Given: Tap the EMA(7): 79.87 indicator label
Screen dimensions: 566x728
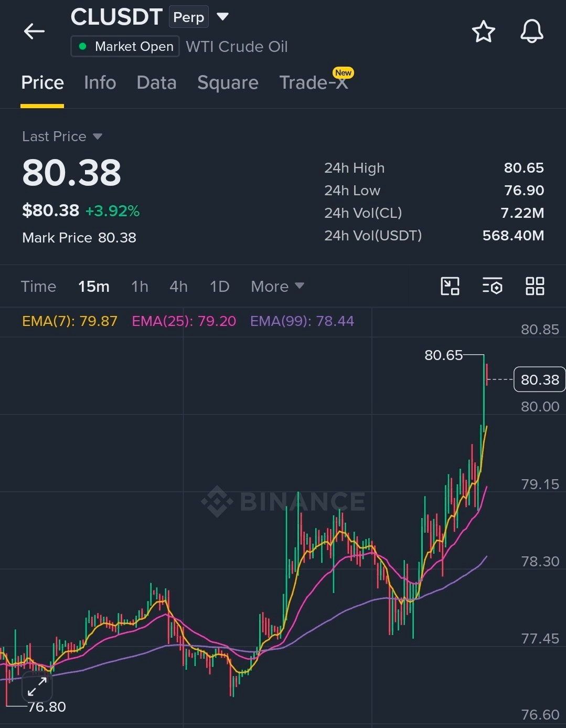Looking at the screenshot, I should 70,321.
